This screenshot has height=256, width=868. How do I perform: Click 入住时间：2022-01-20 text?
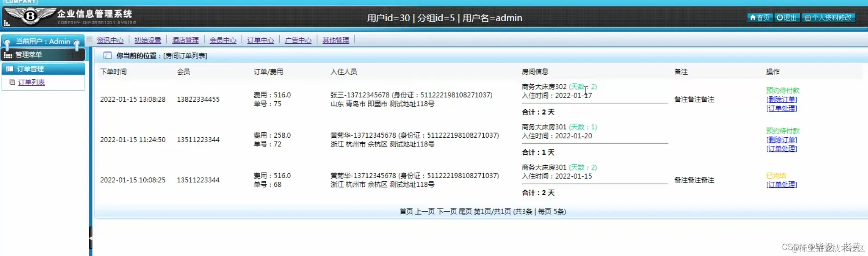pyautogui.click(x=557, y=136)
